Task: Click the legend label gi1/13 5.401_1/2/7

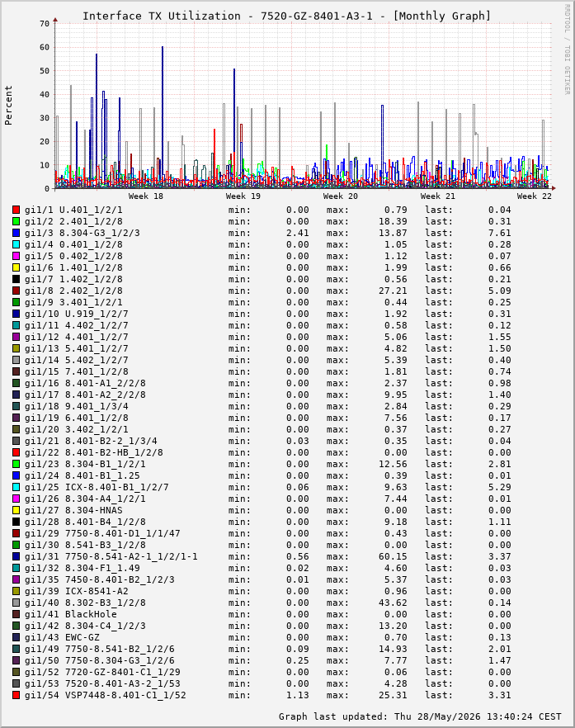Action: (77, 349)
